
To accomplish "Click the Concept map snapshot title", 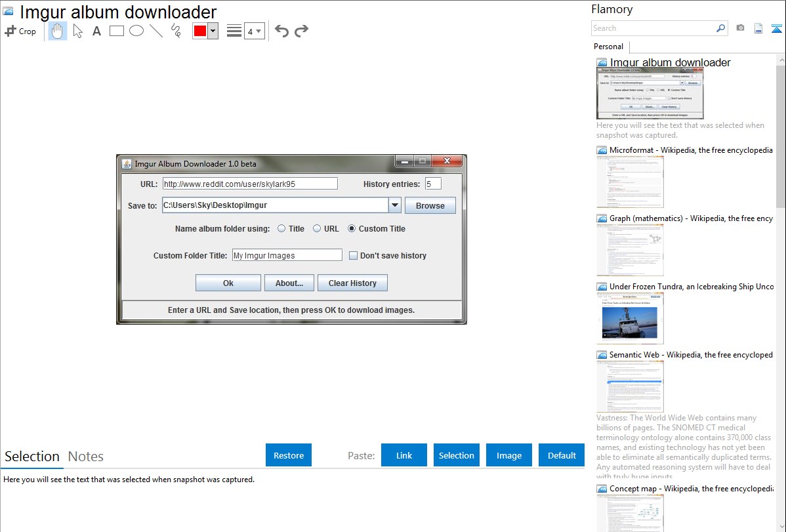I will point(692,489).
